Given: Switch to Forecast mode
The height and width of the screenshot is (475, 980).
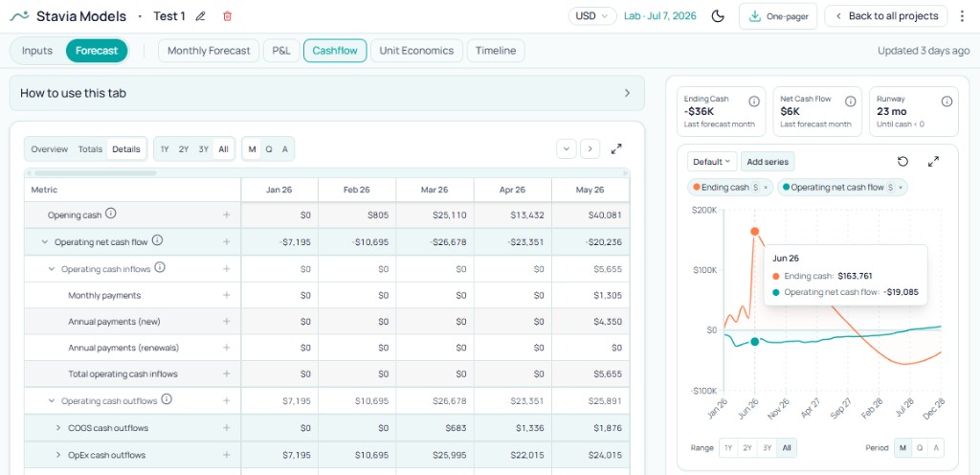Looking at the screenshot, I should point(97,51).
